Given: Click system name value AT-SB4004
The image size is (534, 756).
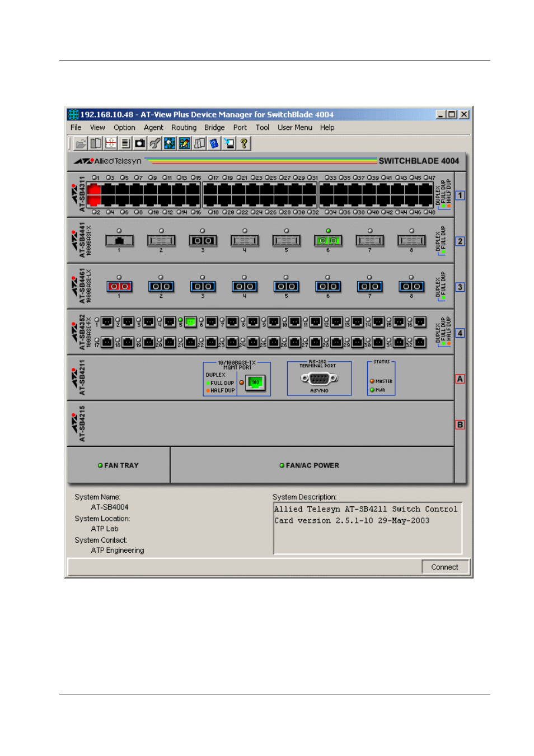Looking at the screenshot, I should click(110, 507).
